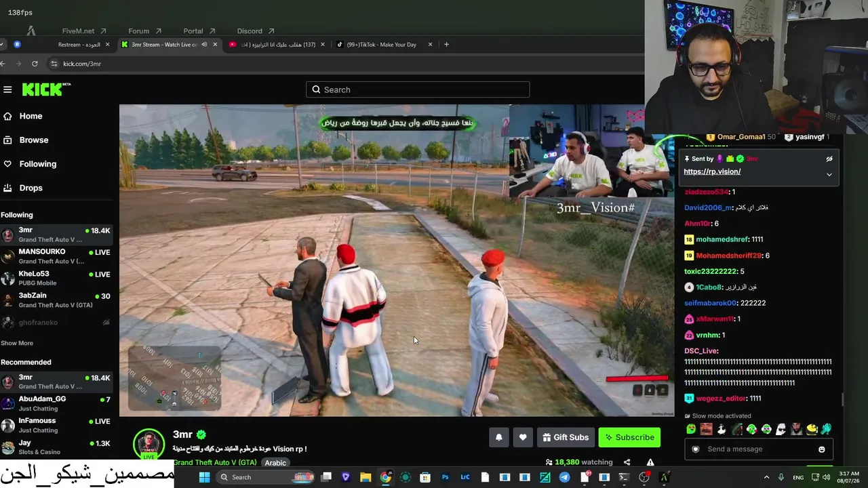Viewport: 868px width, 488px height.
Task: Open the Forum link
Action: (x=144, y=31)
